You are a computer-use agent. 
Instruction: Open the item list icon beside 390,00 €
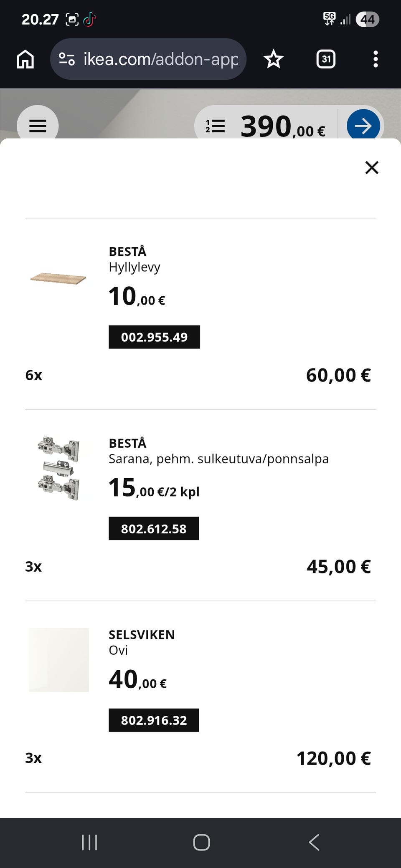215,126
